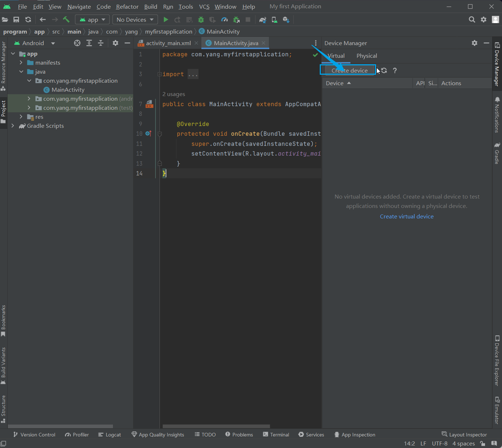Click the Profile app gauge icon
Image resolution: width=502 pixels, height=448 pixels.
click(x=224, y=19)
